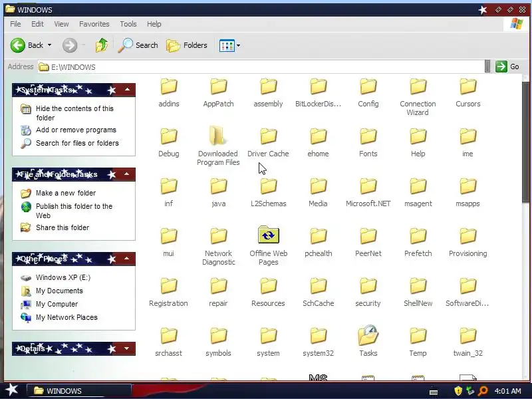The width and height of the screenshot is (532, 399).
Task: Click the Search magnifier toolbar button
Action: coord(138,45)
